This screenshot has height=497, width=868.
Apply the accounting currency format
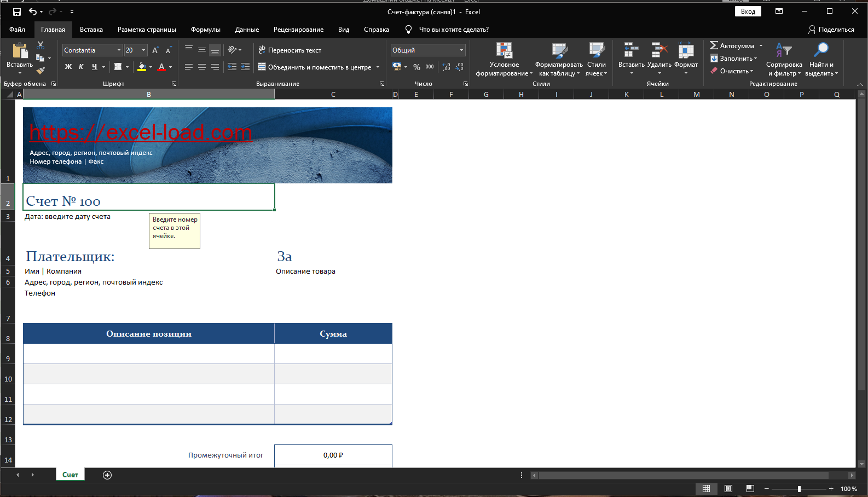click(x=397, y=67)
